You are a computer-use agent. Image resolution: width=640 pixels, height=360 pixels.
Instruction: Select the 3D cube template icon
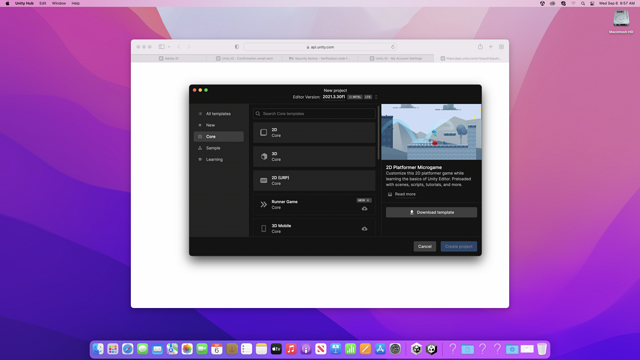tap(264, 156)
